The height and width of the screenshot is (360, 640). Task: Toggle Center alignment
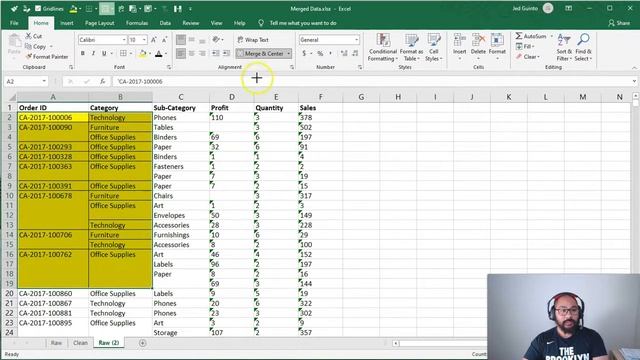[192, 53]
